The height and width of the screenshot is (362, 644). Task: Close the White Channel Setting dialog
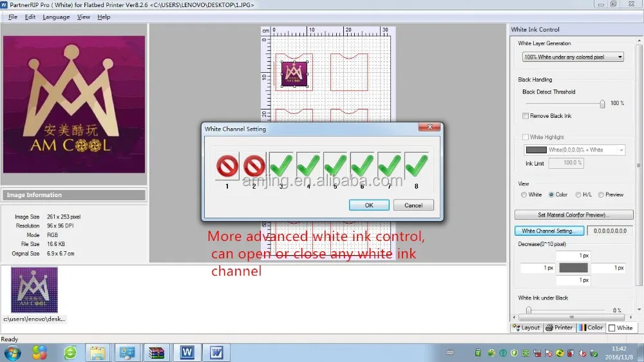(x=429, y=127)
